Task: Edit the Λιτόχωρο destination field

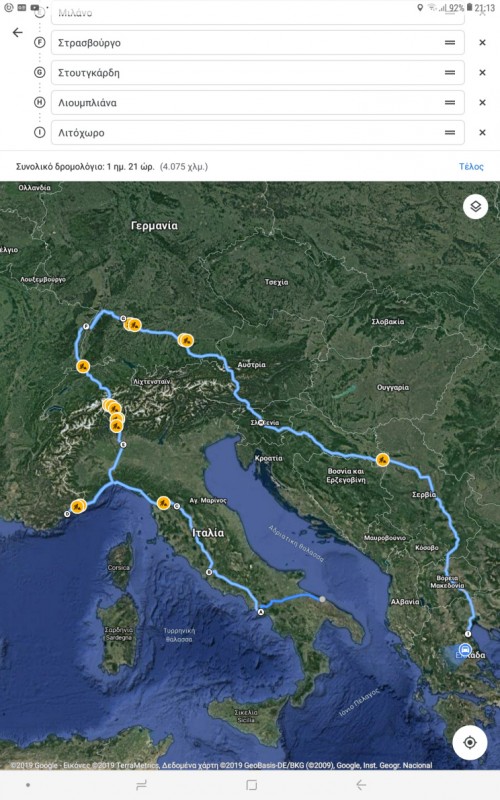Action: [258, 133]
